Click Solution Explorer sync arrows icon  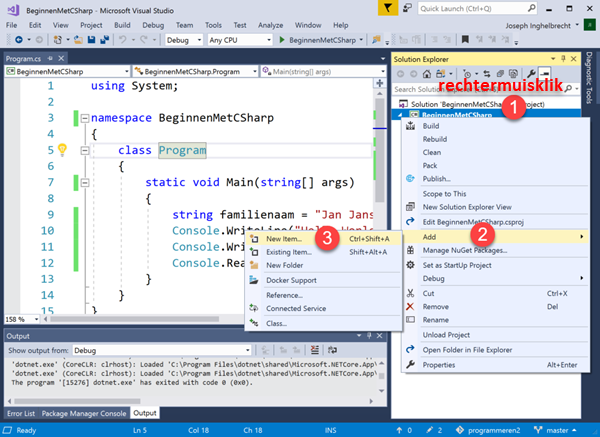click(487, 73)
